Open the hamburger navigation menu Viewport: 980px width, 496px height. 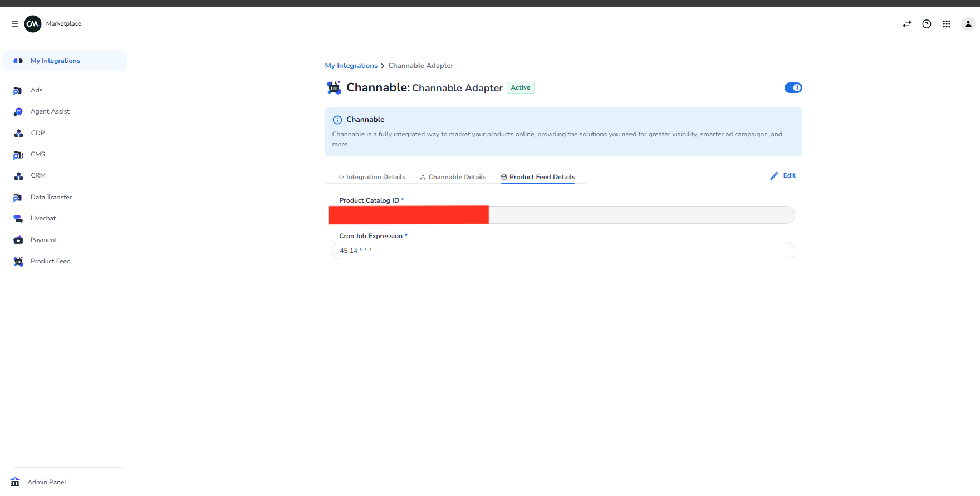pos(14,24)
